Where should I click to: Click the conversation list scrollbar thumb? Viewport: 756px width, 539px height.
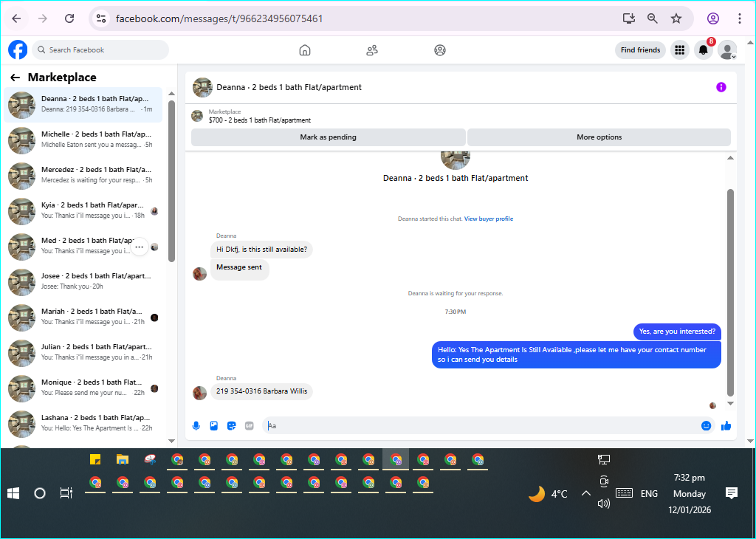171,182
